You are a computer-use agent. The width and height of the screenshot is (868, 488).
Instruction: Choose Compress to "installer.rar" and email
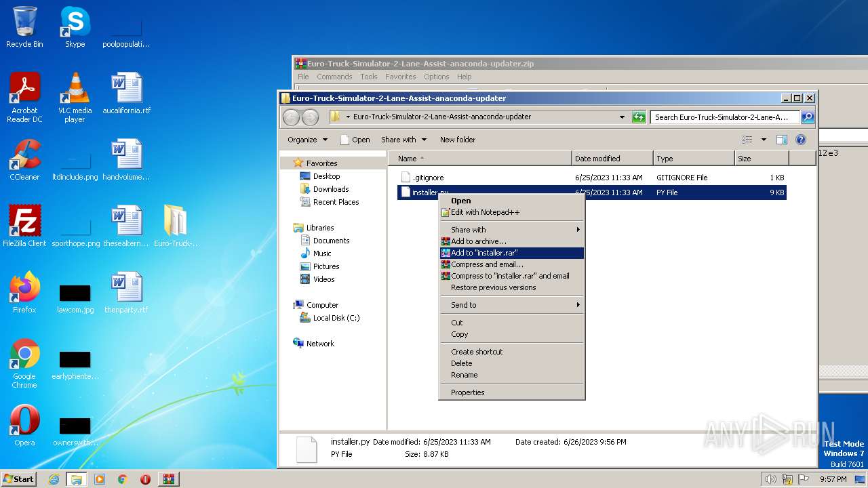(511, 276)
